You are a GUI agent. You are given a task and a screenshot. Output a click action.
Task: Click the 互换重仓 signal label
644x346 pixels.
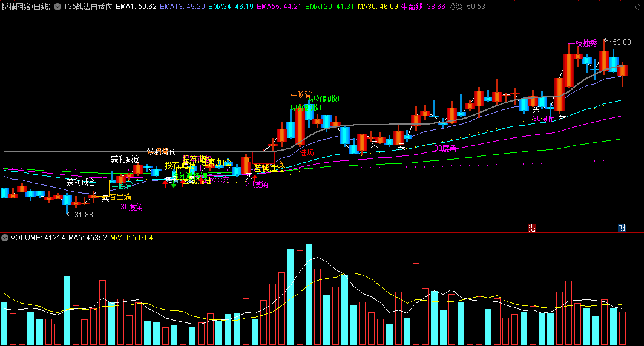tap(269, 168)
